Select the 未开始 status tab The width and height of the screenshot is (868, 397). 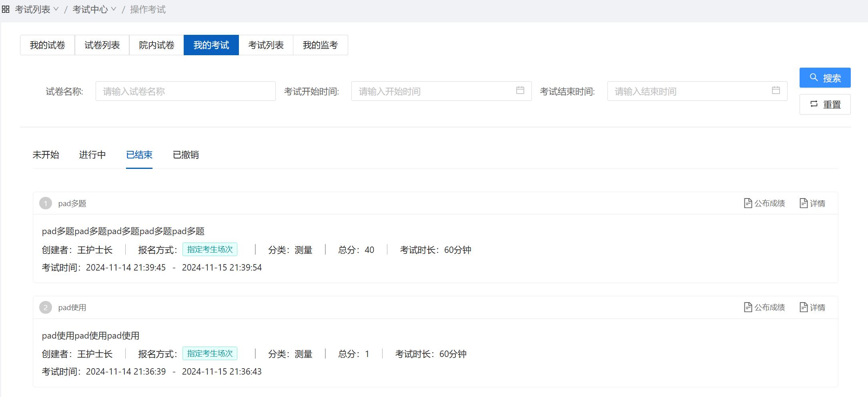[x=46, y=155]
